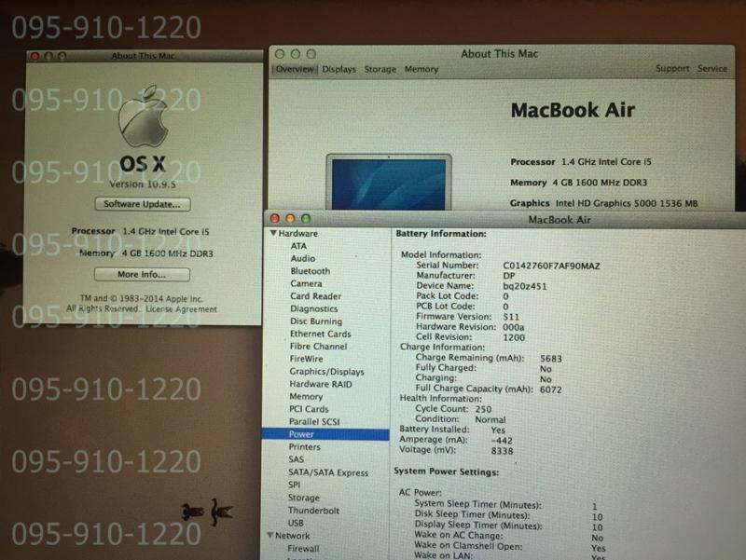The width and height of the screenshot is (746, 560).
Task: Select Printers in hardware list
Action: tap(305, 447)
